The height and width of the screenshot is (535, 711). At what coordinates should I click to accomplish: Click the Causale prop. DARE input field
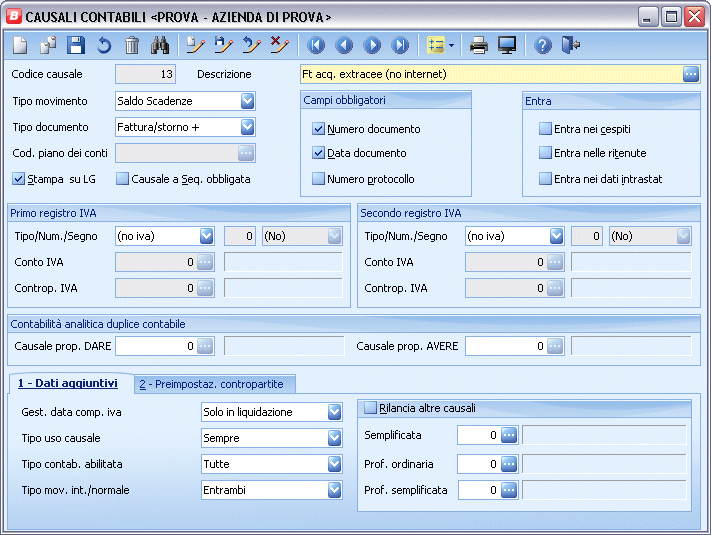click(154, 346)
